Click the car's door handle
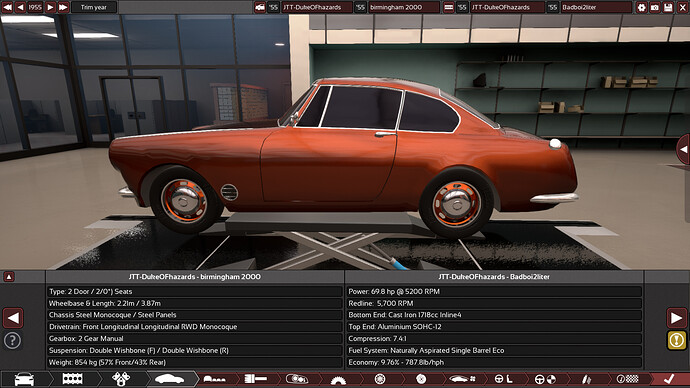This screenshot has width=690, height=388. tap(385, 134)
